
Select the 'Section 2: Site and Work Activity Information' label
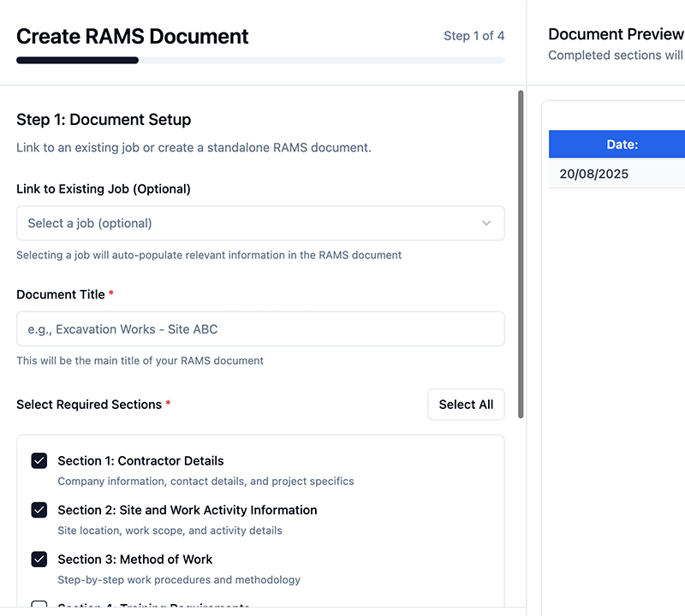187,511
